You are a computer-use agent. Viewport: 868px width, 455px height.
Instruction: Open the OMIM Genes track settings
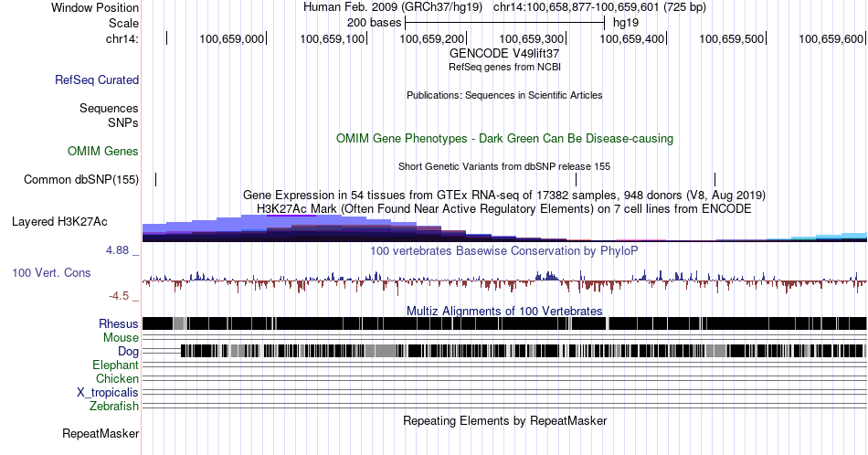[103, 151]
